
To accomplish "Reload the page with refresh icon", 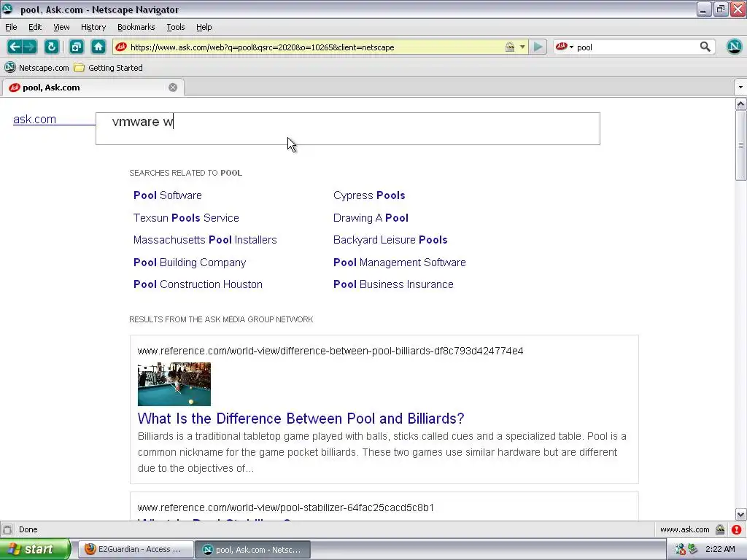I will pos(52,47).
